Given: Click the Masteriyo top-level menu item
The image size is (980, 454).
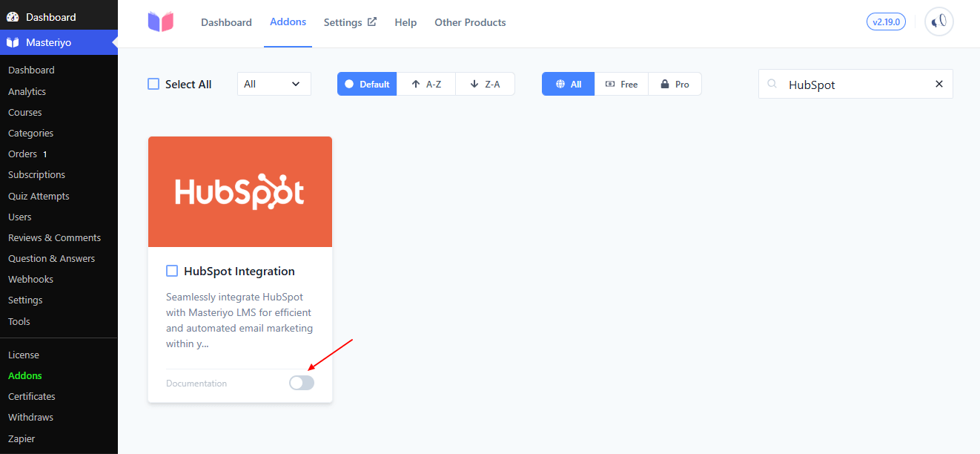Looking at the screenshot, I should pyautogui.click(x=59, y=42).
